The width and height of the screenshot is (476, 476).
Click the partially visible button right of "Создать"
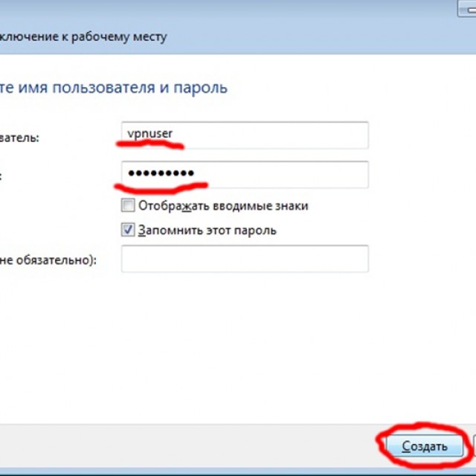tap(473, 446)
